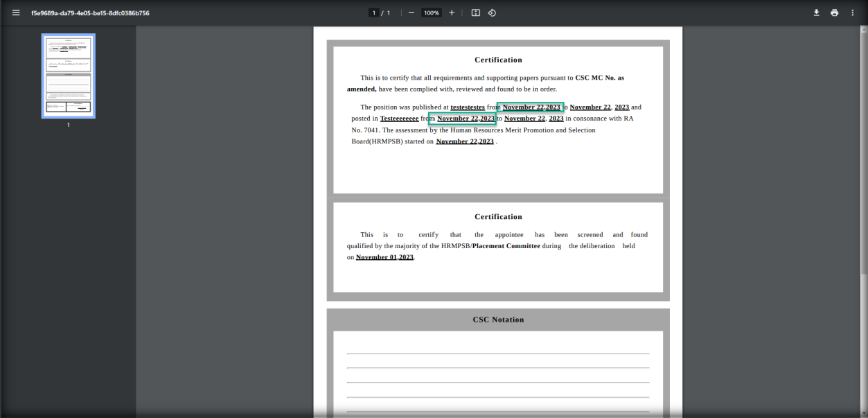Click the zoom in plus button
The image size is (868, 418).
(x=452, y=12)
